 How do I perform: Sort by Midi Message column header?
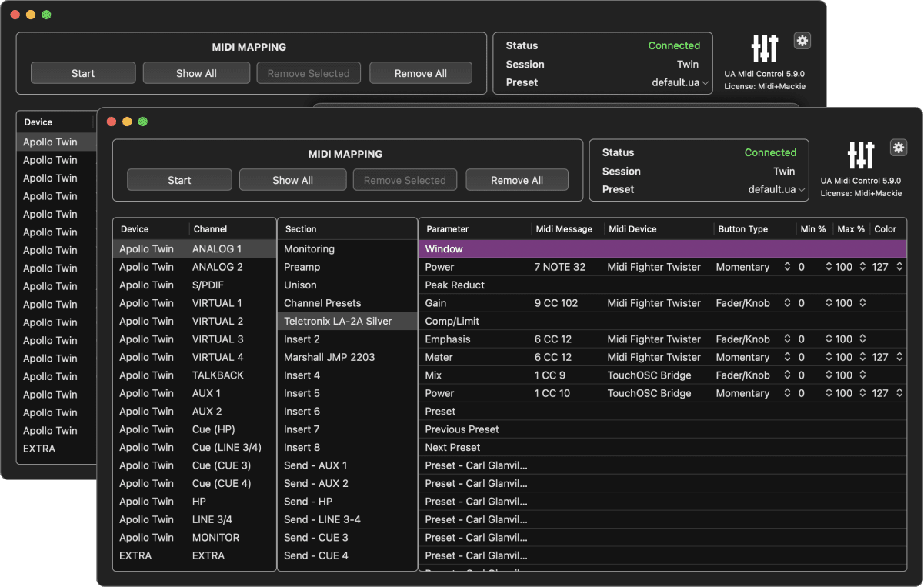click(x=564, y=229)
